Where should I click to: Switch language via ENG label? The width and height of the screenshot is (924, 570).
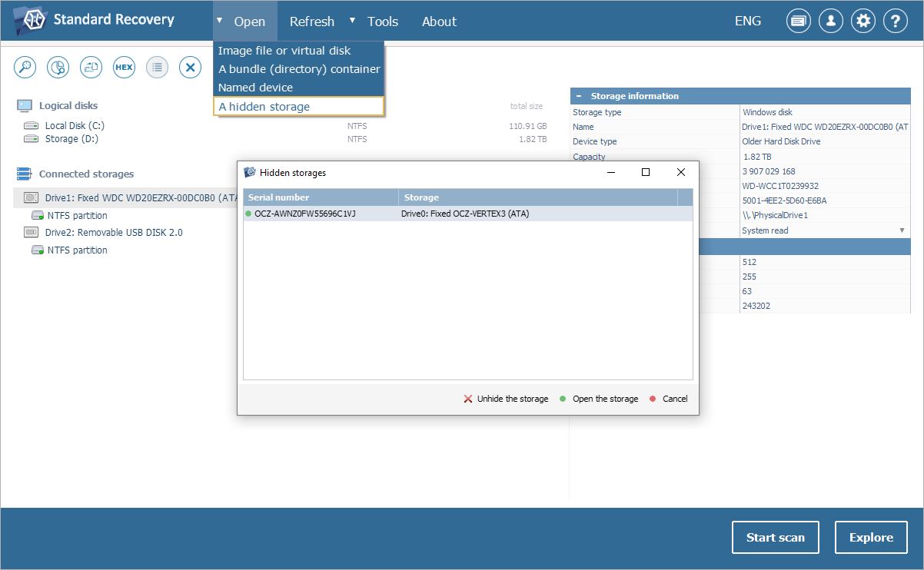(x=747, y=22)
